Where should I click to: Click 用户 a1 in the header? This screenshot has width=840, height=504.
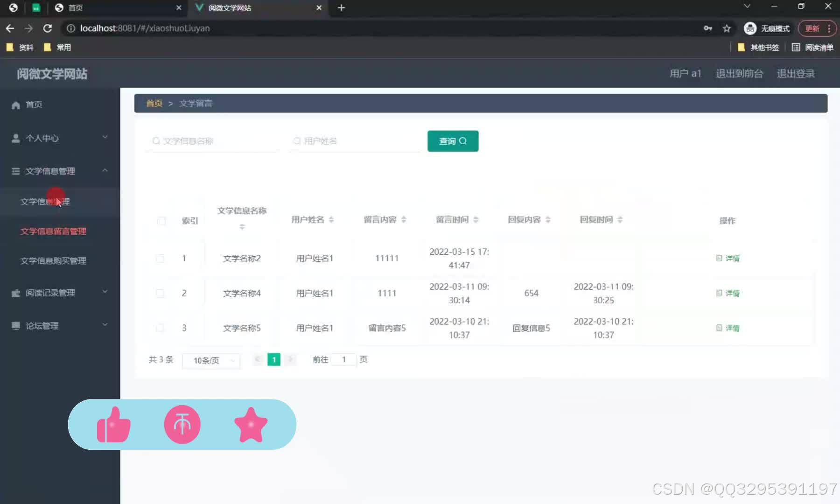pos(685,74)
